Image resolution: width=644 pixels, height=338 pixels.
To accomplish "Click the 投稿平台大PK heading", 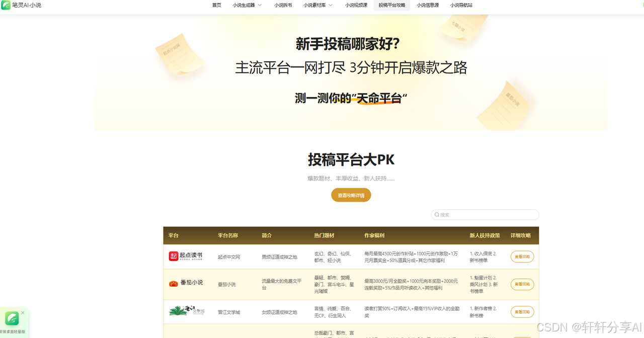I will pos(351,160).
